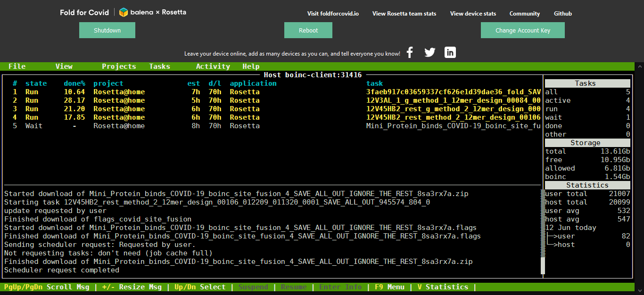Click the 'task' column header
Image resolution: width=644 pixels, height=295 pixels.
375,83
